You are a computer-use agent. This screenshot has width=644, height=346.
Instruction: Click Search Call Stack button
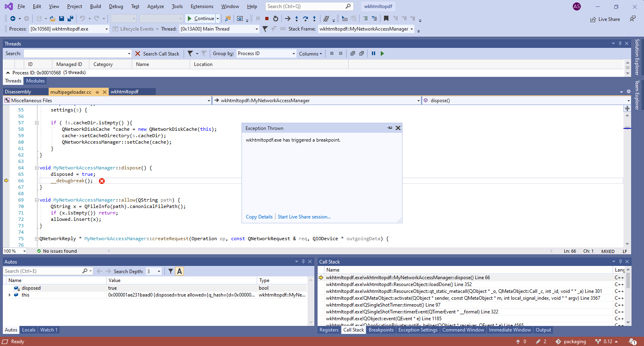tap(157, 54)
